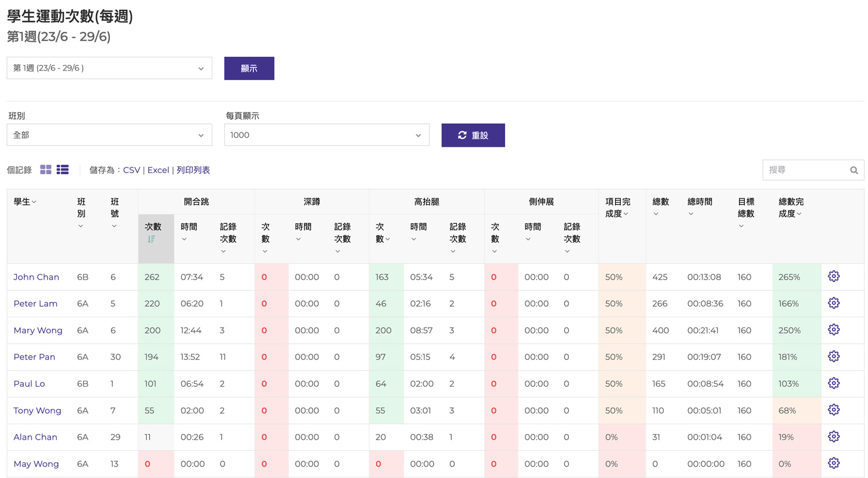Switch to list view icon
Screen dimensions: 868x478
62,170
